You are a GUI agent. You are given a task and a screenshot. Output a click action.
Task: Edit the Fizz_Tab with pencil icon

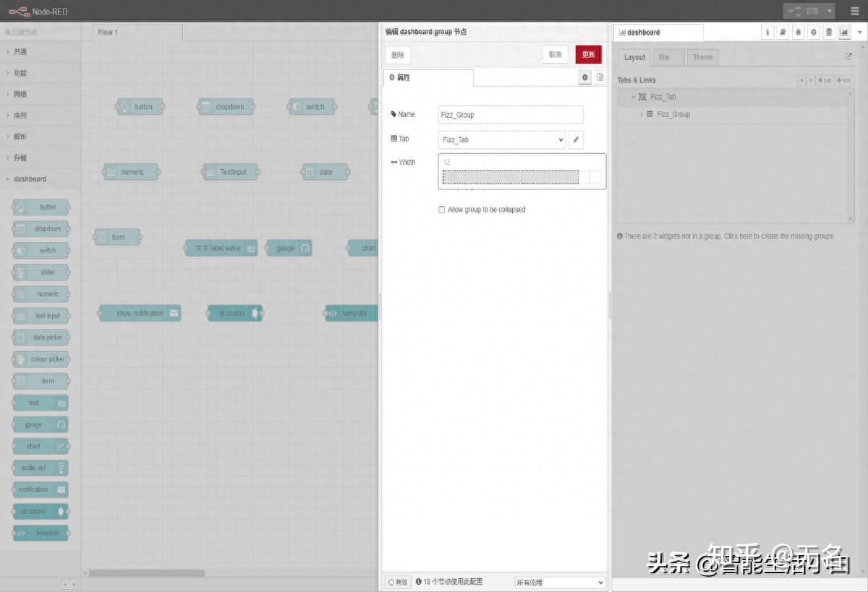click(576, 140)
